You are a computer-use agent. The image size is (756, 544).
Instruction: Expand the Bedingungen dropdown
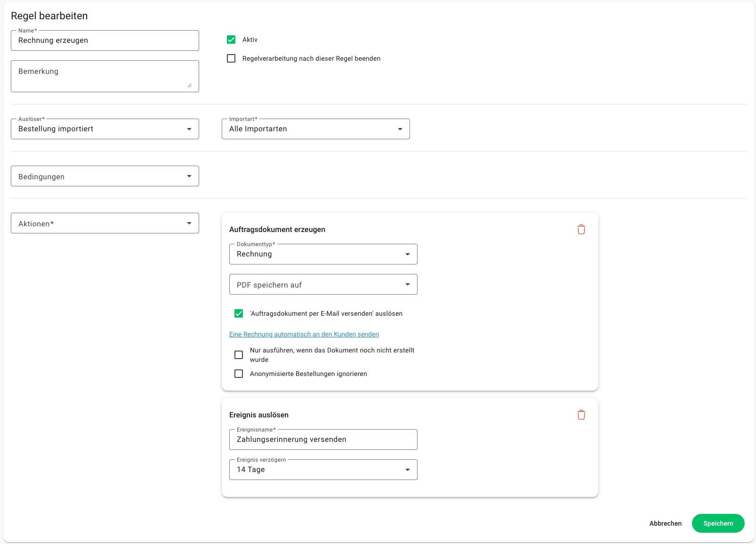point(105,176)
